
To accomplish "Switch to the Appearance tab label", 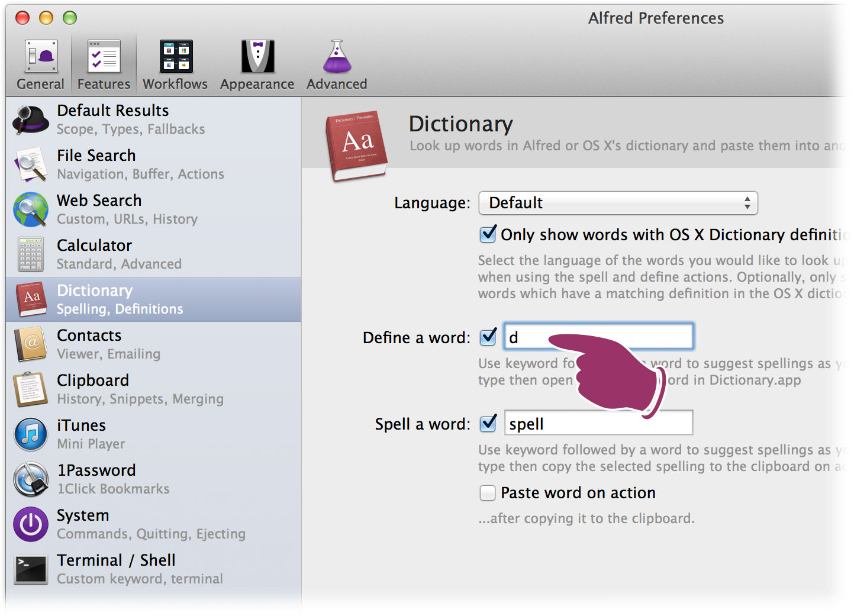I will tap(257, 85).
